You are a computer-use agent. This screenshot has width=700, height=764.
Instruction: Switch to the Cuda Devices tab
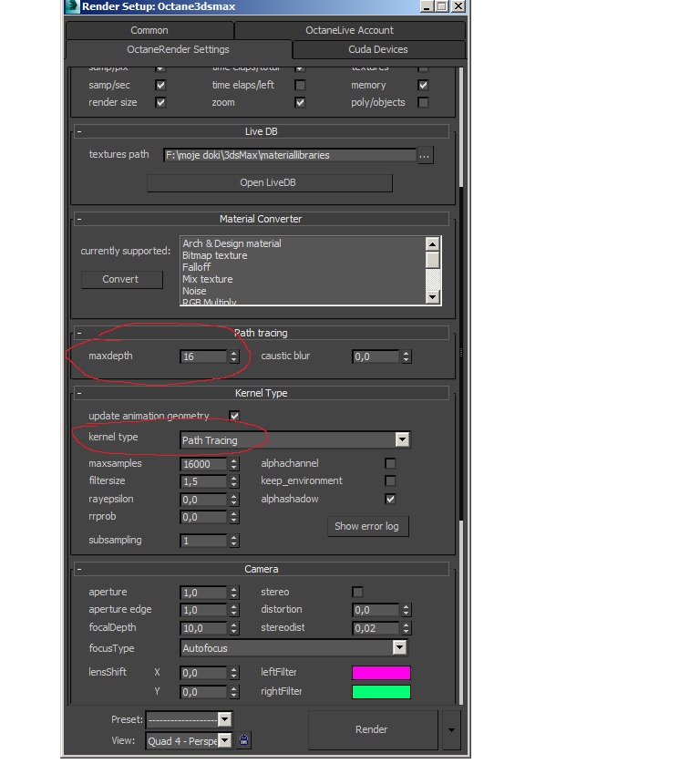click(x=378, y=49)
